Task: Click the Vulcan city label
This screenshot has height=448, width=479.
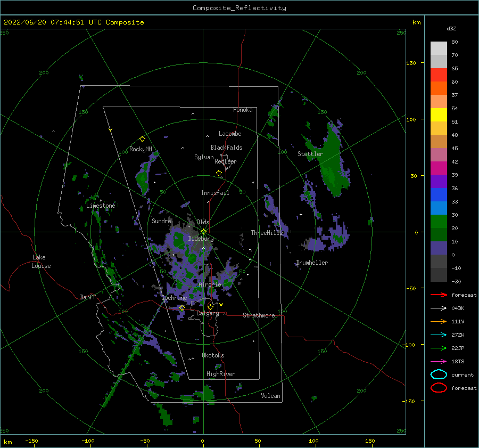Action: (271, 396)
